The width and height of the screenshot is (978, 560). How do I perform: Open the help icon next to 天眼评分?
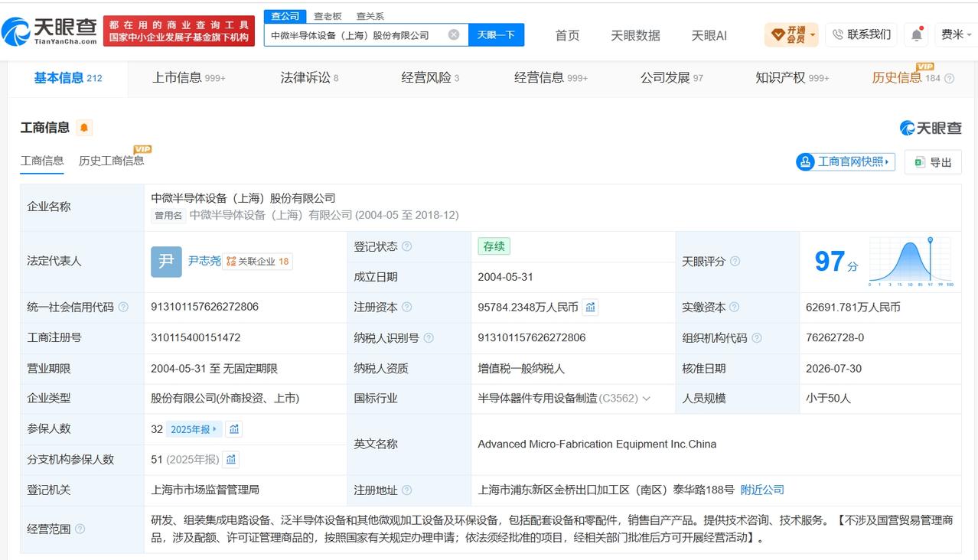pos(735,262)
